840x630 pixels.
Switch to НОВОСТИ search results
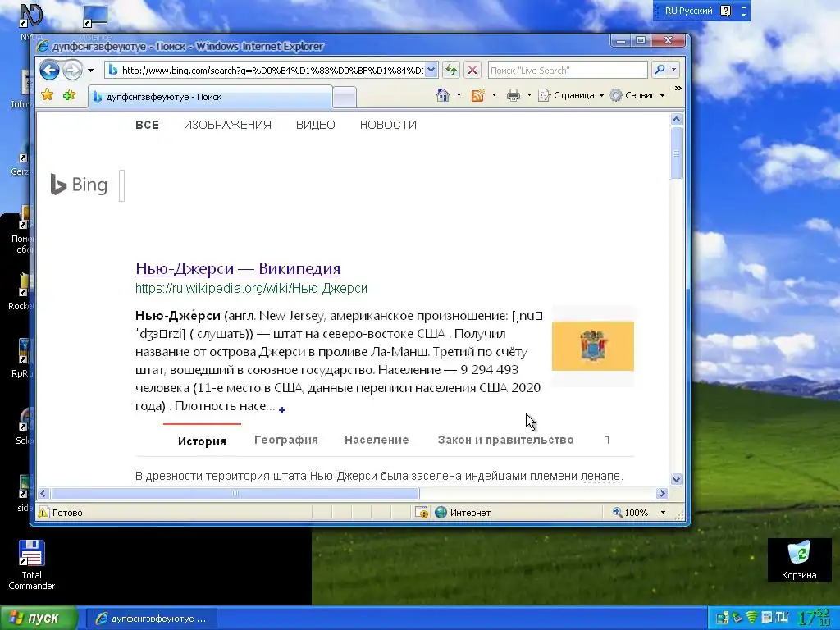pos(388,125)
